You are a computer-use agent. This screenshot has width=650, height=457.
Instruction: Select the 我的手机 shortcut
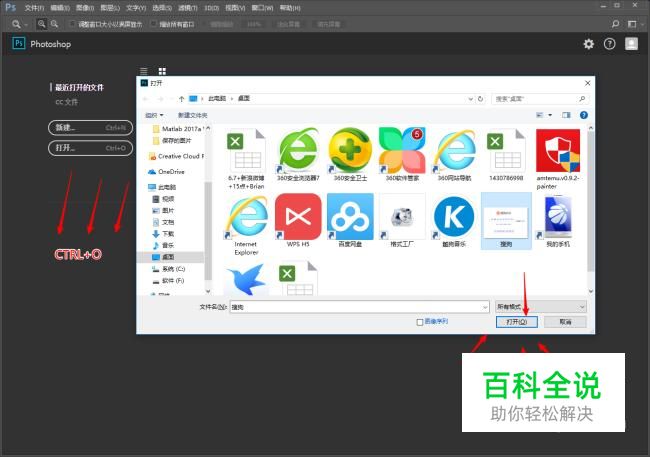click(558, 221)
